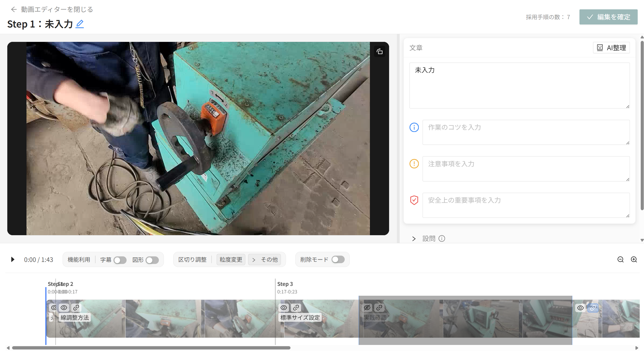644x352 pixels.
Task: Confirm edits with 編集を確定 button
Action: (x=608, y=17)
